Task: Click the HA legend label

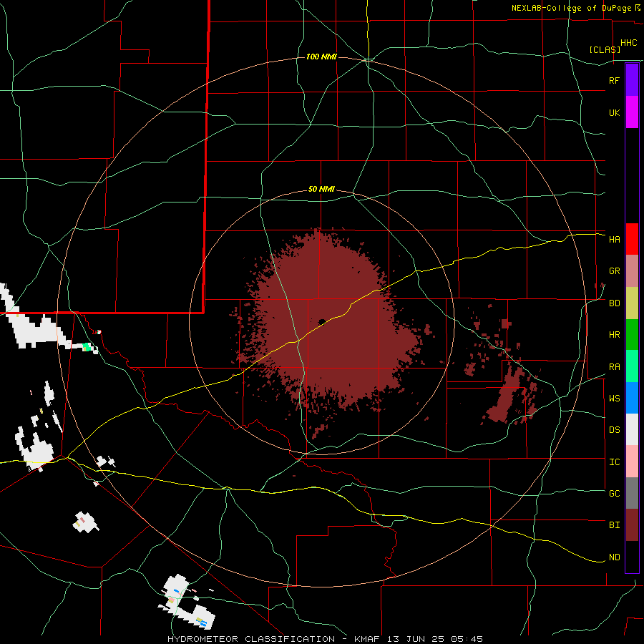Action: 614,239
